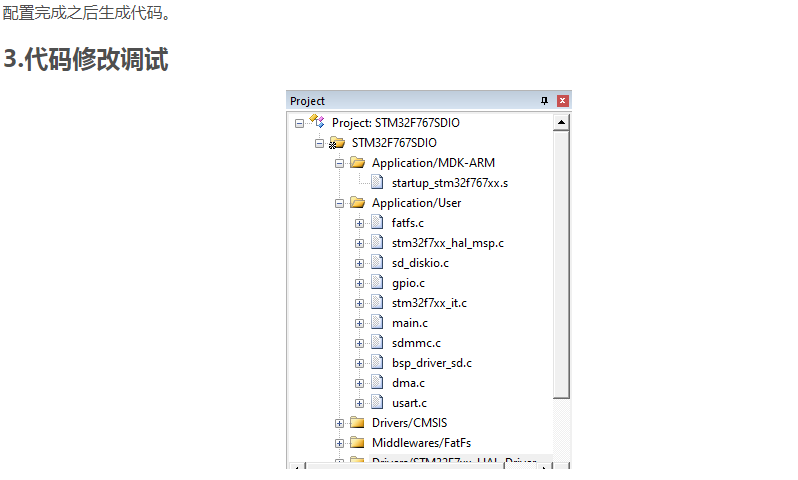Select 'bsp_driver_sd.c' file name
Screen dimensions: 798x480
pyautogui.click(x=432, y=363)
